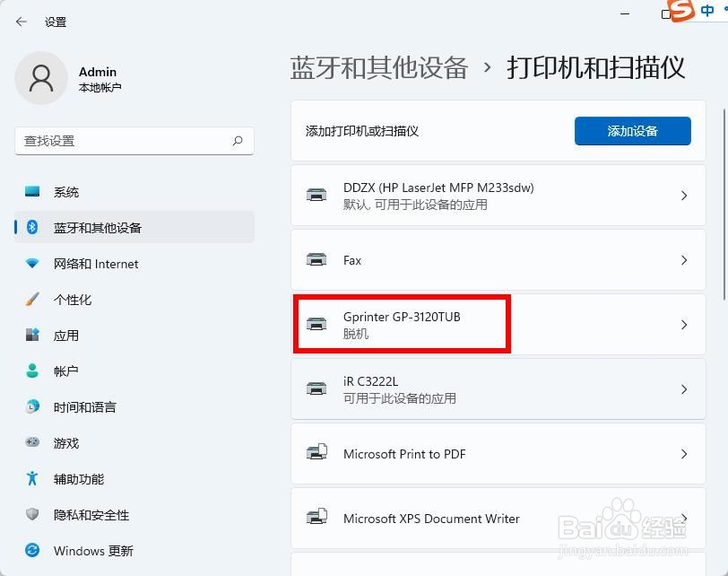Click the Fax printer icon
Screen dimensions: 728x576
[316, 259]
